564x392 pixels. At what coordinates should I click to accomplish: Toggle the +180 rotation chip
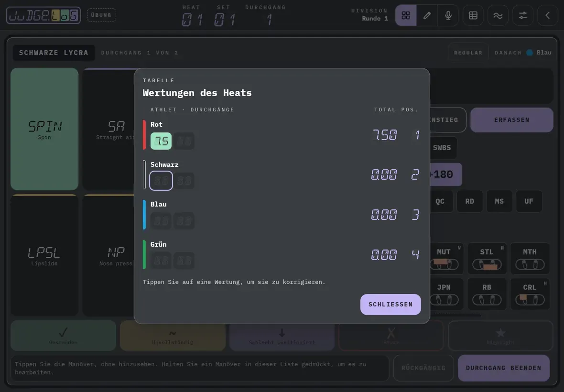(445, 174)
